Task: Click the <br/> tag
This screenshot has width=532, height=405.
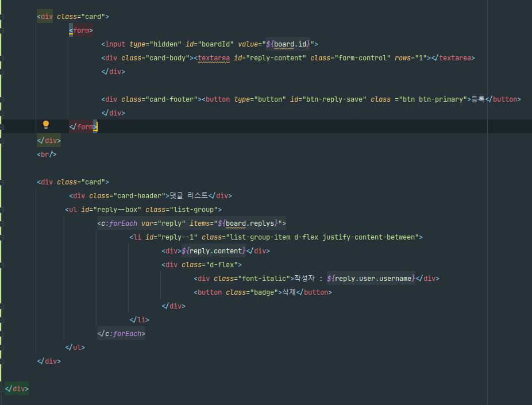Action: click(47, 155)
